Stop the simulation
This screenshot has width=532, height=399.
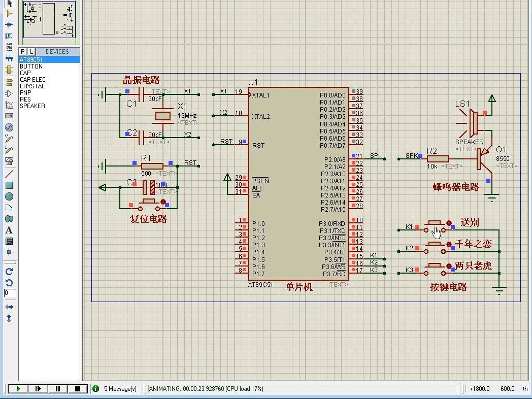(77, 389)
